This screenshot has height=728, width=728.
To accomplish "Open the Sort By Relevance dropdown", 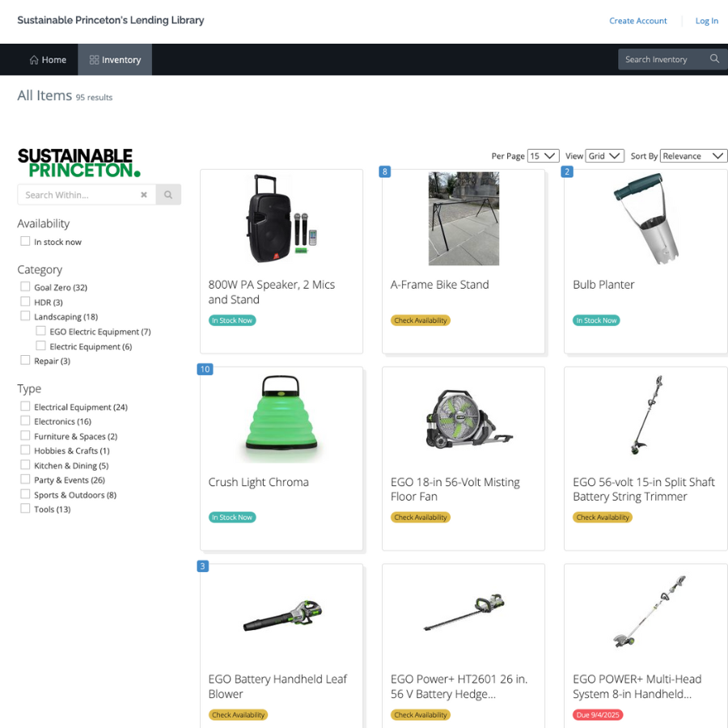I will click(x=693, y=156).
